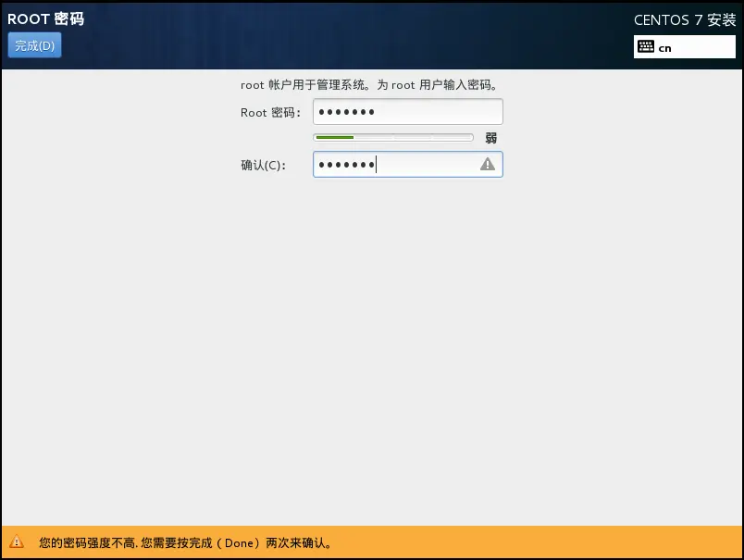Click the weak password warning message

point(185,543)
